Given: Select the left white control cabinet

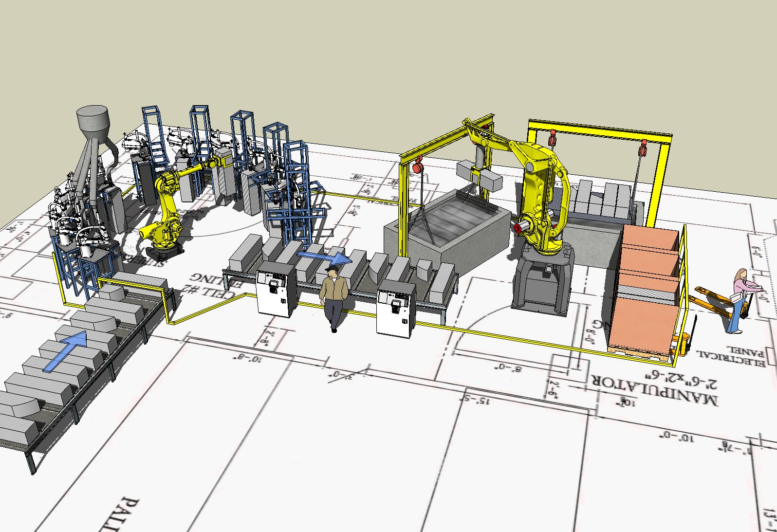Looking at the screenshot, I should pos(275,290).
